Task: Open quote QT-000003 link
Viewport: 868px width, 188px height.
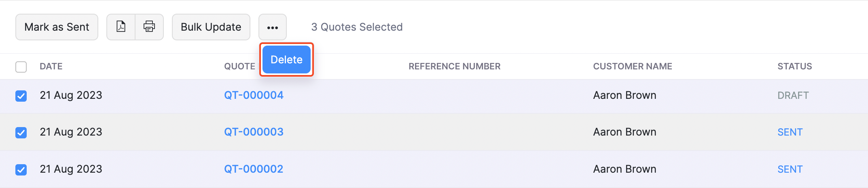Action: (x=254, y=132)
